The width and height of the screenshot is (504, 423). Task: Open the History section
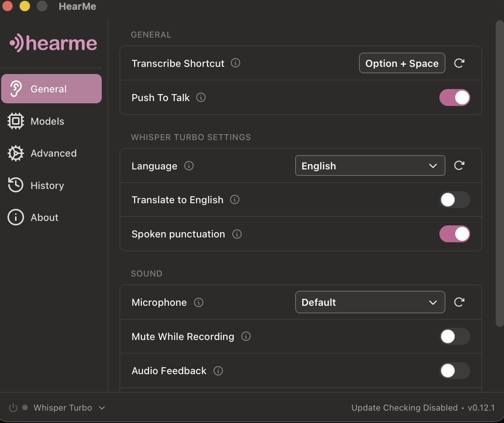pyautogui.click(x=51, y=186)
